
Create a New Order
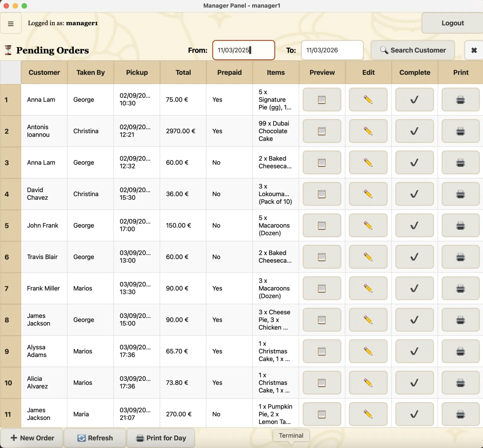coord(32,438)
